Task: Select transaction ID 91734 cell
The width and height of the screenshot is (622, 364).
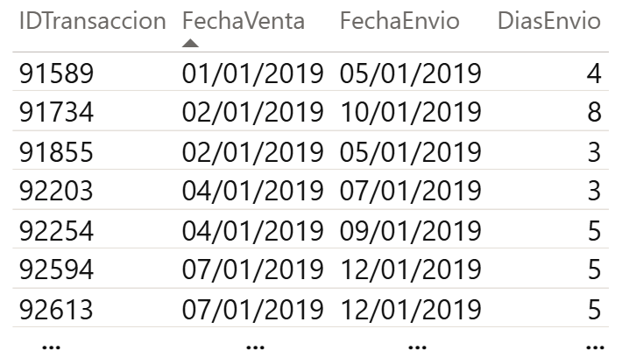Action: click(x=56, y=113)
